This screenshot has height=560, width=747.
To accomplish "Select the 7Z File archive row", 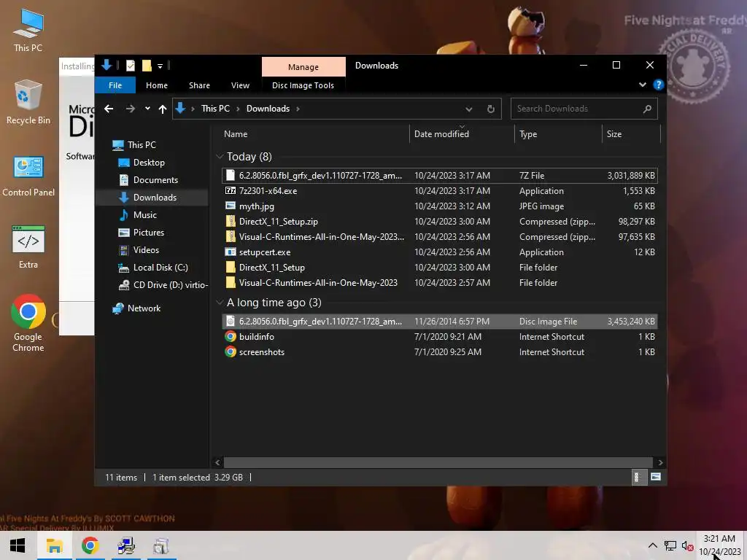I will [x=439, y=175].
